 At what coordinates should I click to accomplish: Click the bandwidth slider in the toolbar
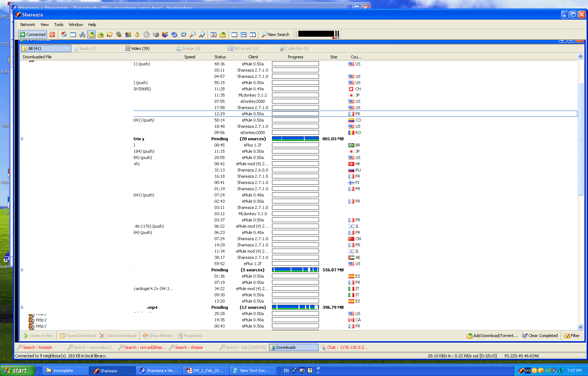click(318, 34)
